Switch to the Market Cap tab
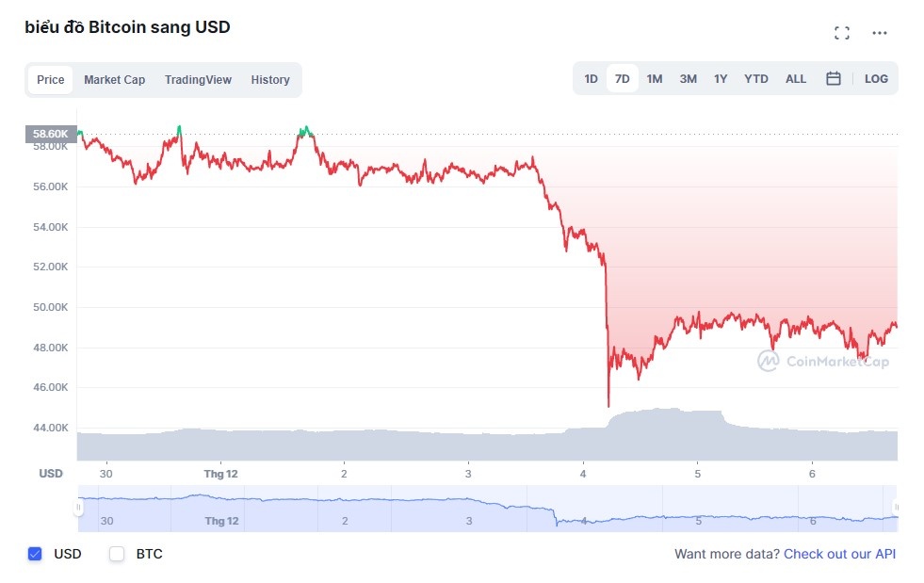Viewport: 924px width, 583px height. click(114, 80)
